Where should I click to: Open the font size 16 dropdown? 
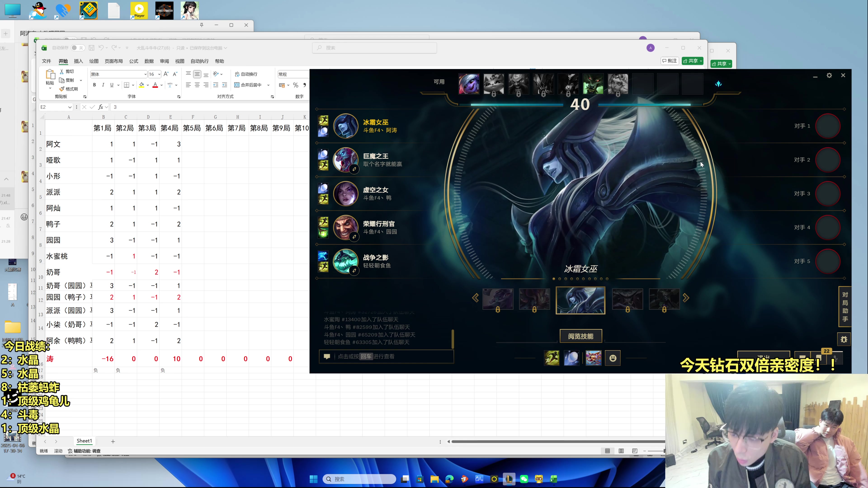pyautogui.click(x=159, y=74)
